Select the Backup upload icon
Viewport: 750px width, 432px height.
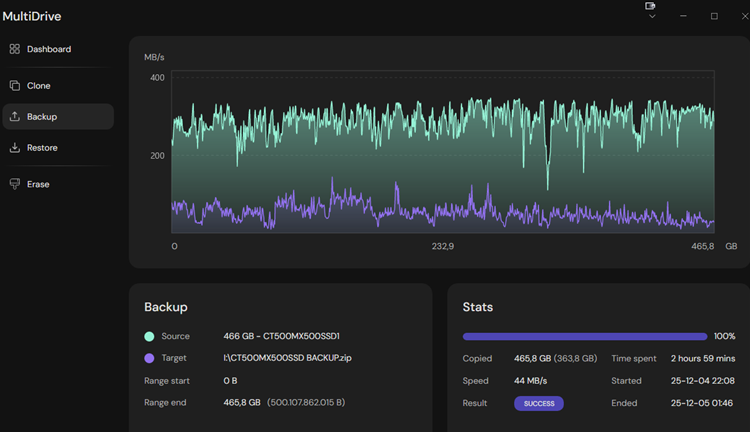pyautogui.click(x=15, y=117)
